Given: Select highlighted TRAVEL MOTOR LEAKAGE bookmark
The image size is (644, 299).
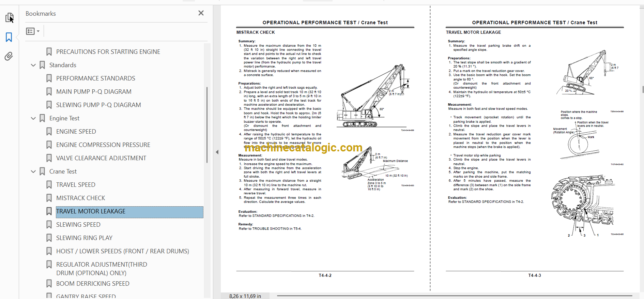Looking at the screenshot, I should coord(129,212).
